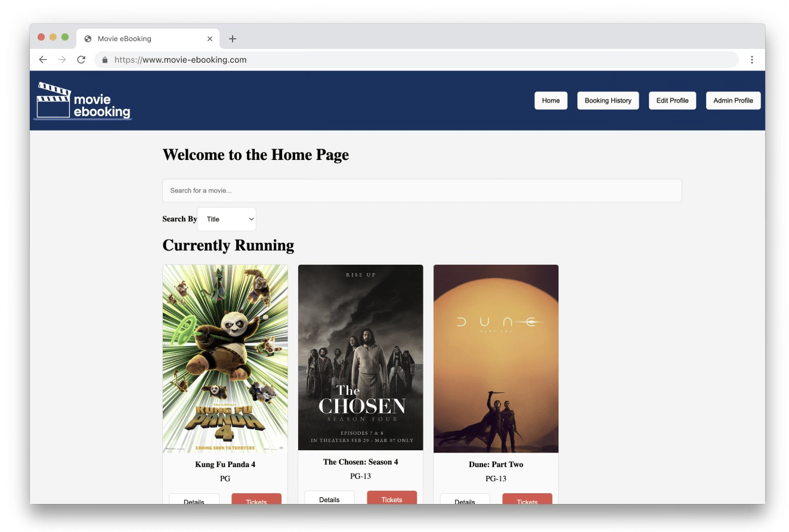Open a new tab with the plus button
The height and width of the screenshot is (532, 789).
point(233,38)
